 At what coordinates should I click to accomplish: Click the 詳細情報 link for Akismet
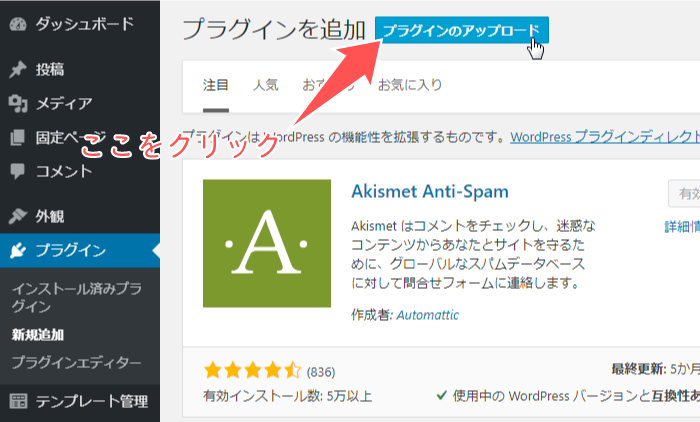click(x=682, y=226)
